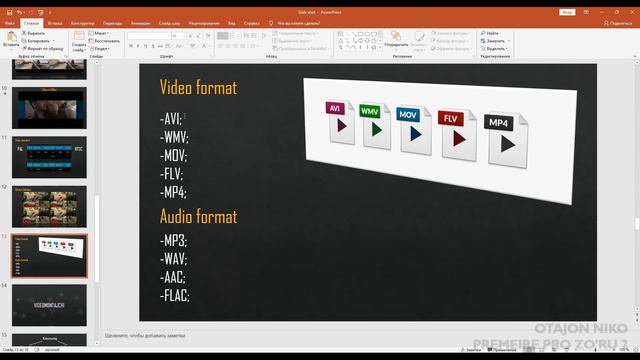Toggle Bold formatting
This screenshot has height=360, width=640.
(x=131, y=47)
